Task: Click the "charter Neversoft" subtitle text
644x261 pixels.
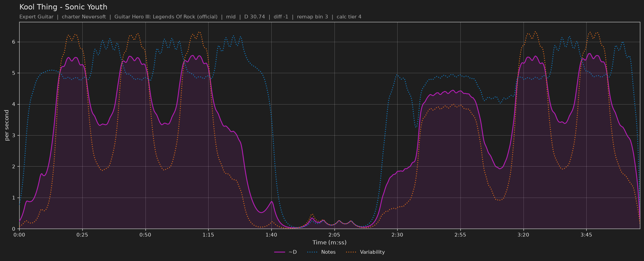Action: coord(84,17)
